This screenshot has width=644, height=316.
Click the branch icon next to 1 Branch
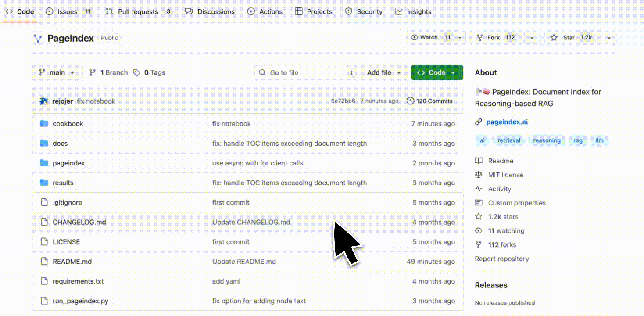(x=93, y=73)
